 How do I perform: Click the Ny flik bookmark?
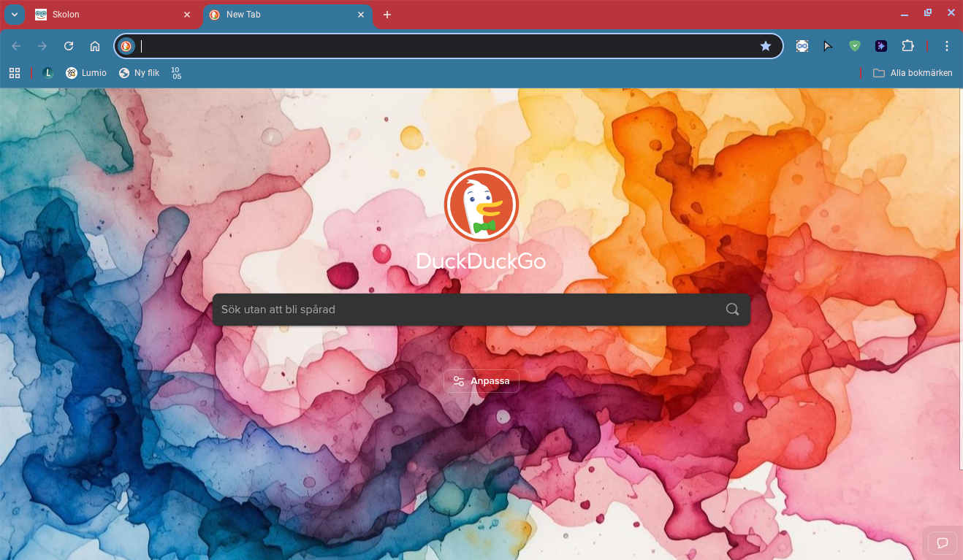(x=139, y=73)
